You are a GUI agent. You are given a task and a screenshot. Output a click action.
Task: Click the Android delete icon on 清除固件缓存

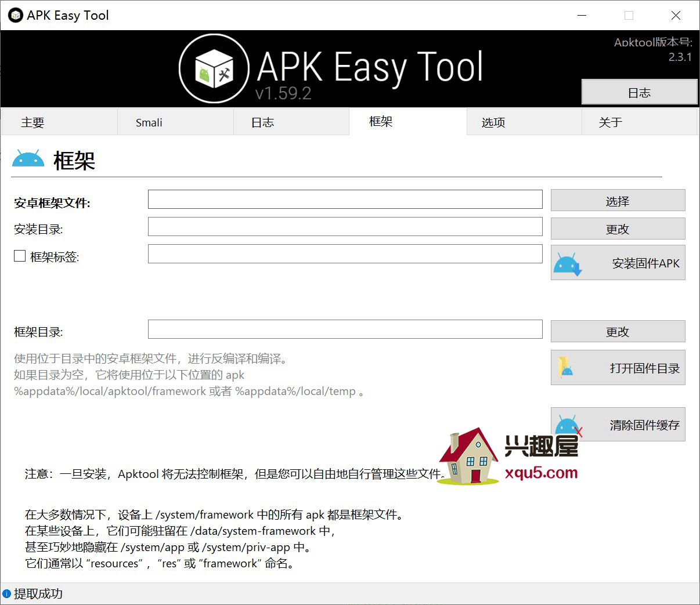(568, 426)
